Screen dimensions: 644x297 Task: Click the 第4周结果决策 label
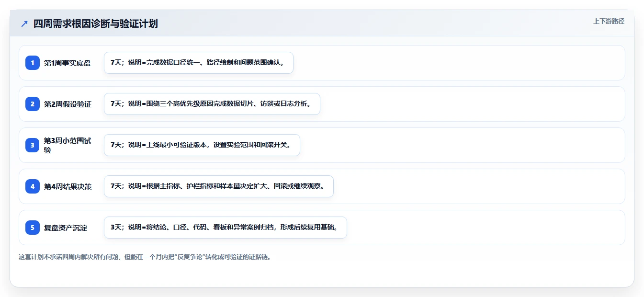point(68,186)
